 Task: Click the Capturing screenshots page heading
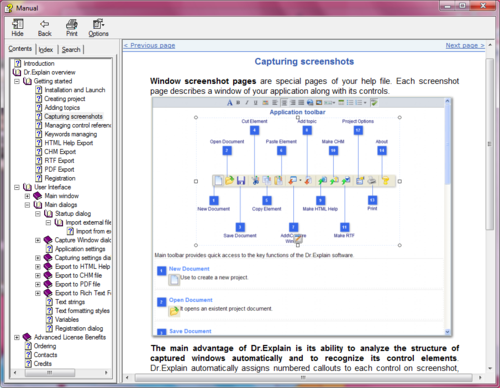(304, 62)
